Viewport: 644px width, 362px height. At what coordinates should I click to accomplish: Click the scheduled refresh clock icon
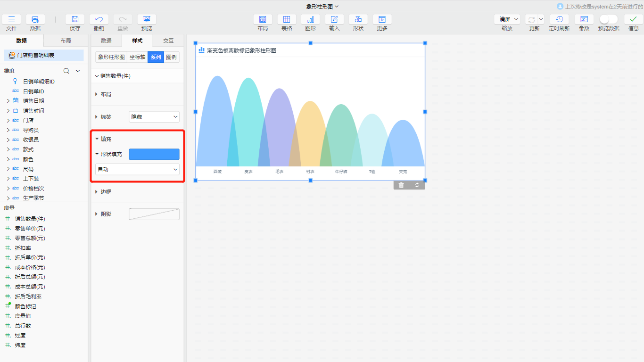click(559, 19)
